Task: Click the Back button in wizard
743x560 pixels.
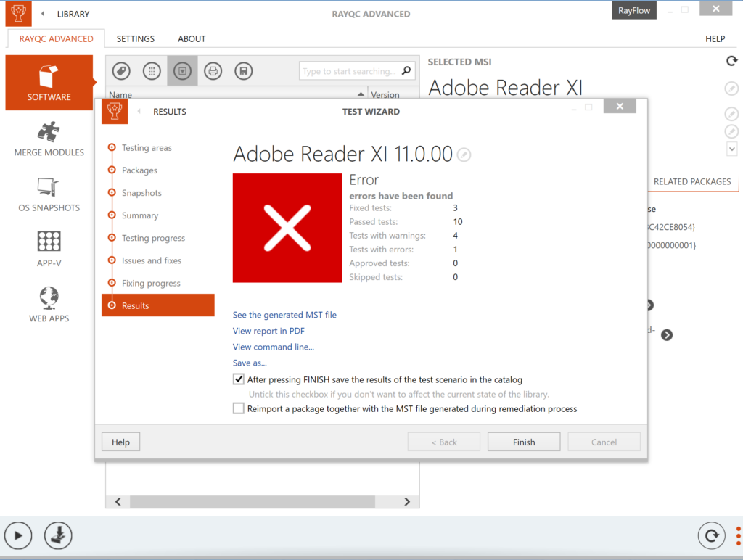Action: pyautogui.click(x=443, y=442)
